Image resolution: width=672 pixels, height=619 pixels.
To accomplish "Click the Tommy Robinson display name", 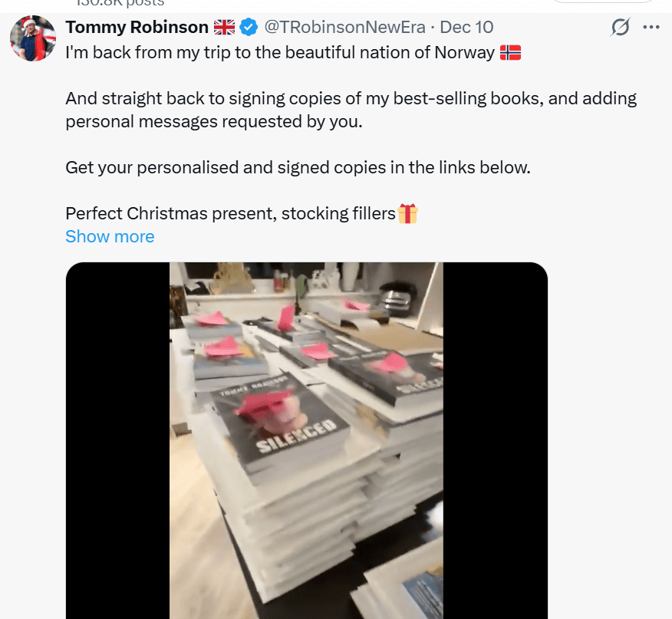I will 137,28.
